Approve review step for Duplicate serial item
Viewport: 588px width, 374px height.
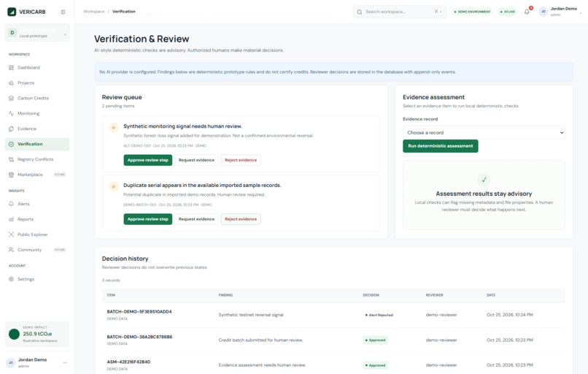[x=148, y=219]
